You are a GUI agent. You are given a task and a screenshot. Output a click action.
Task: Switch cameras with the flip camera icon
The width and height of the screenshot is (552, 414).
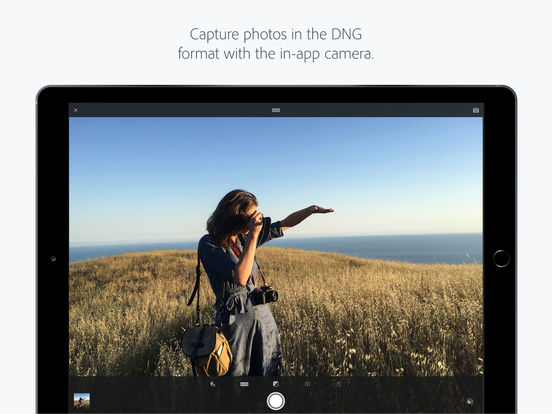(x=476, y=110)
